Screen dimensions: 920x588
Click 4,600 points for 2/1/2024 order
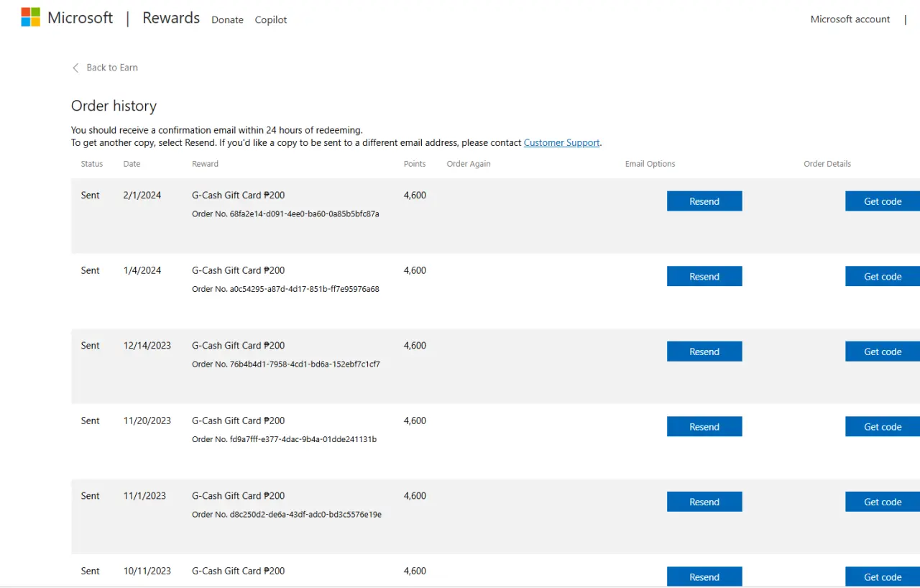point(415,196)
